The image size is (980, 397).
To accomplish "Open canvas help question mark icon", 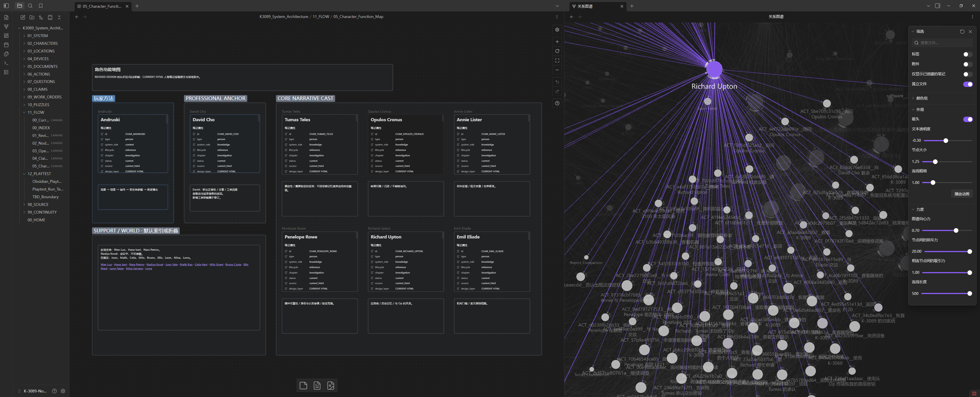I will pyautogui.click(x=557, y=103).
